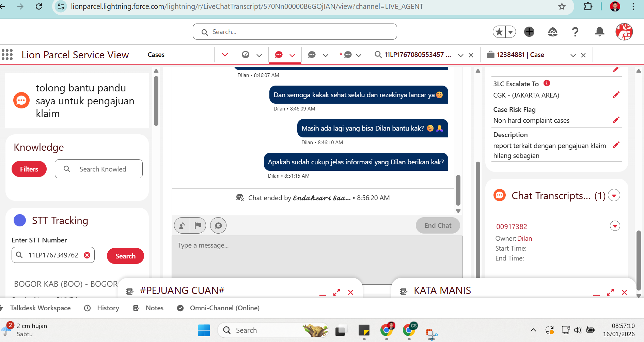
Task: Open Global Actions plus icon
Action: point(529,32)
